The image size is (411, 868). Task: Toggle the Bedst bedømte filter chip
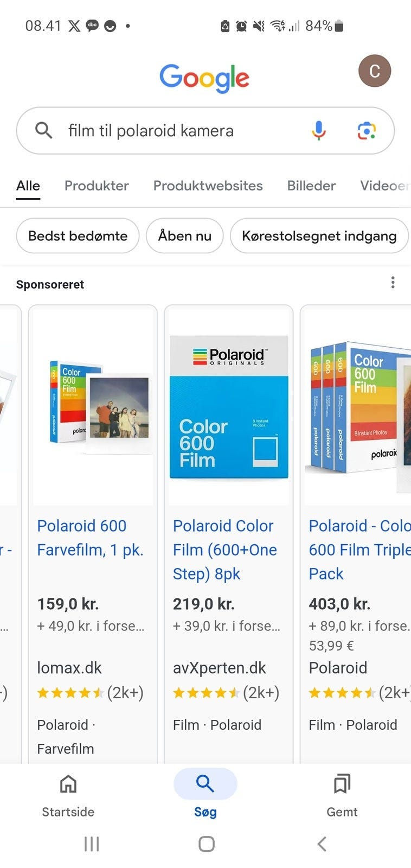pyautogui.click(x=78, y=236)
